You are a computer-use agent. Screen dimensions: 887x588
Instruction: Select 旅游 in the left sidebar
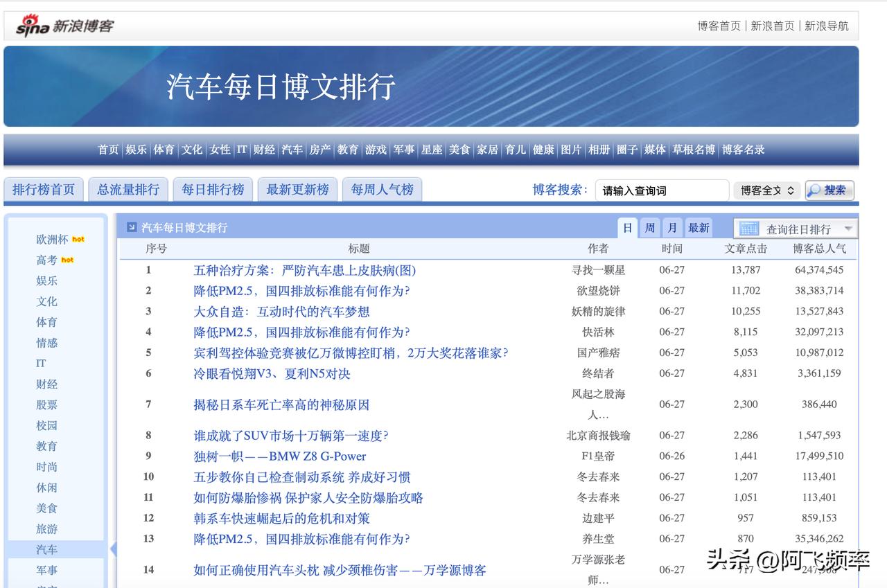47,529
